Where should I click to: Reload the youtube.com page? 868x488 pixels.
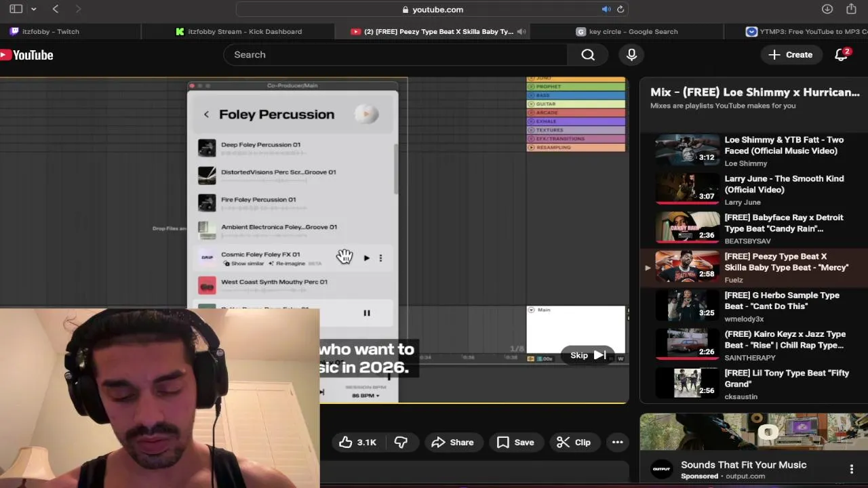point(620,9)
